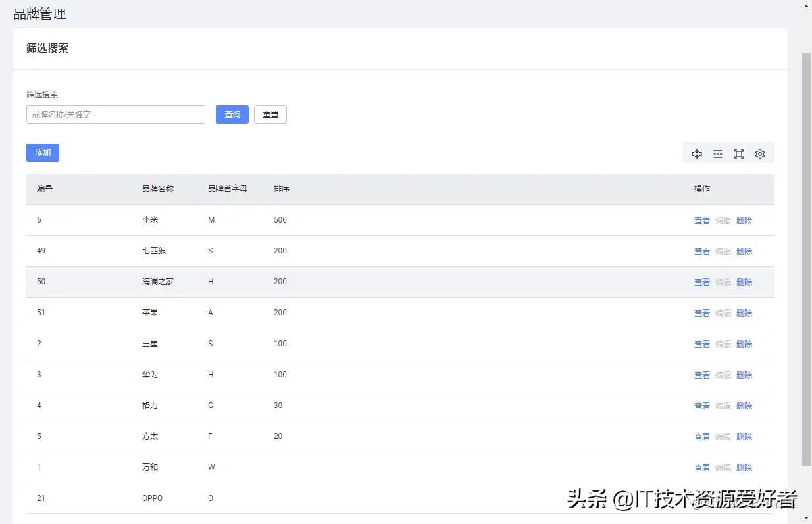Viewport: 812px width, 524px height.
Task: Open table column settings gear
Action: (x=760, y=153)
